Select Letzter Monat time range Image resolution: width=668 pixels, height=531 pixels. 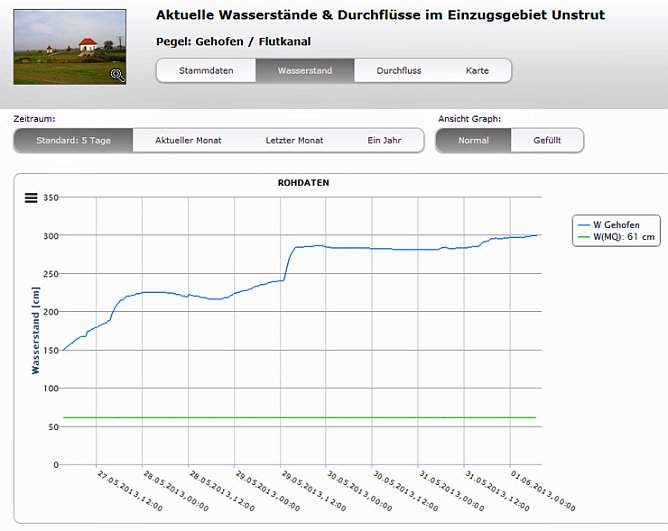tap(296, 141)
